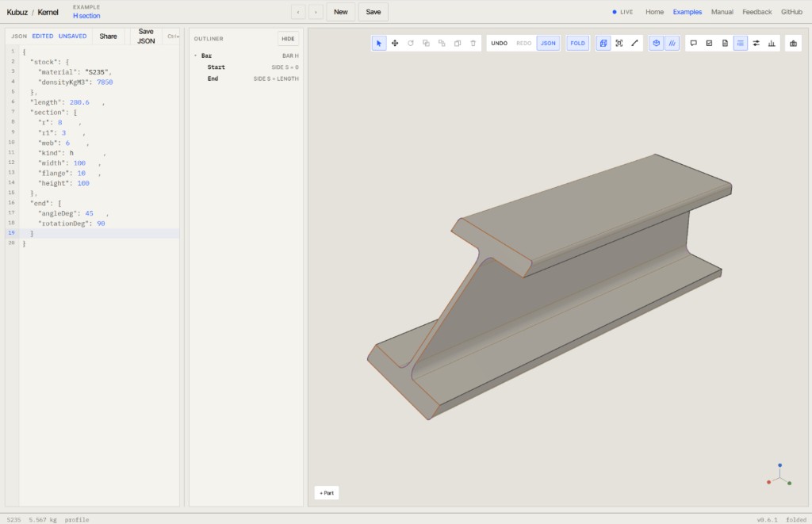Click the UNDO button
Screen dimensions: 812x524
point(500,44)
